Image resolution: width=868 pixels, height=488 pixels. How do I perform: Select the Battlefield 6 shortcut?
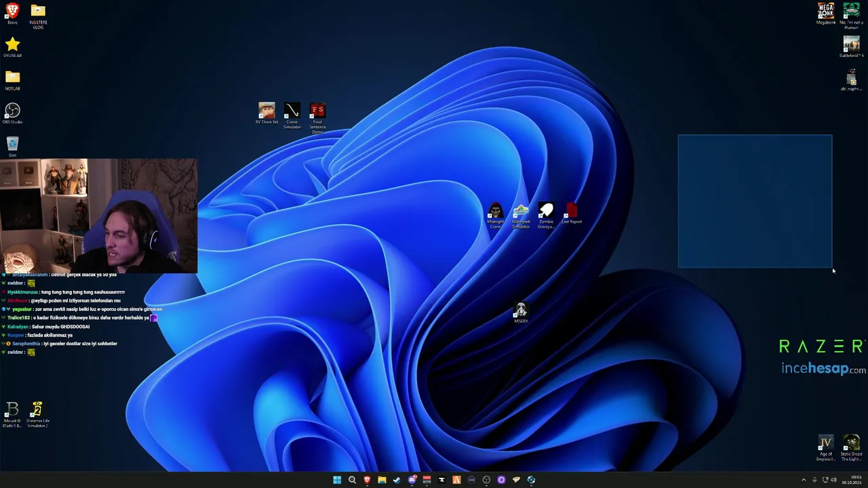click(x=851, y=47)
